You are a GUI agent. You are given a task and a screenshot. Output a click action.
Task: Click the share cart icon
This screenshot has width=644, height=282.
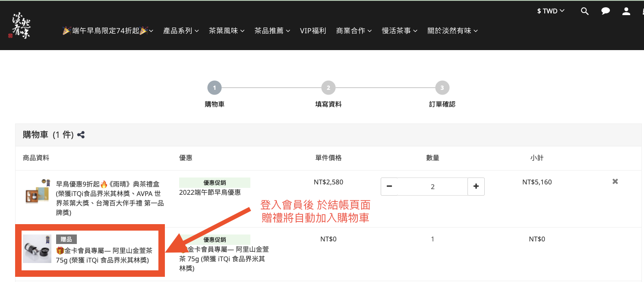coord(81,135)
